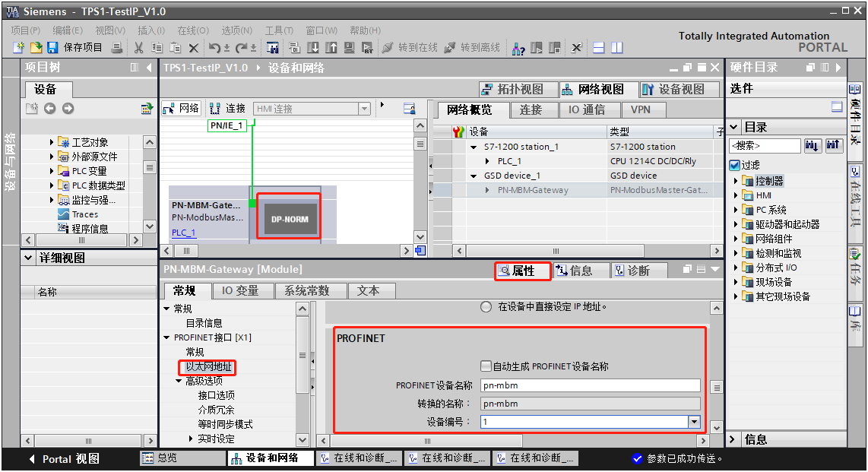Screen dimensions: 868x472
Task: Open the 属性 properties tab
Action: click(x=523, y=271)
